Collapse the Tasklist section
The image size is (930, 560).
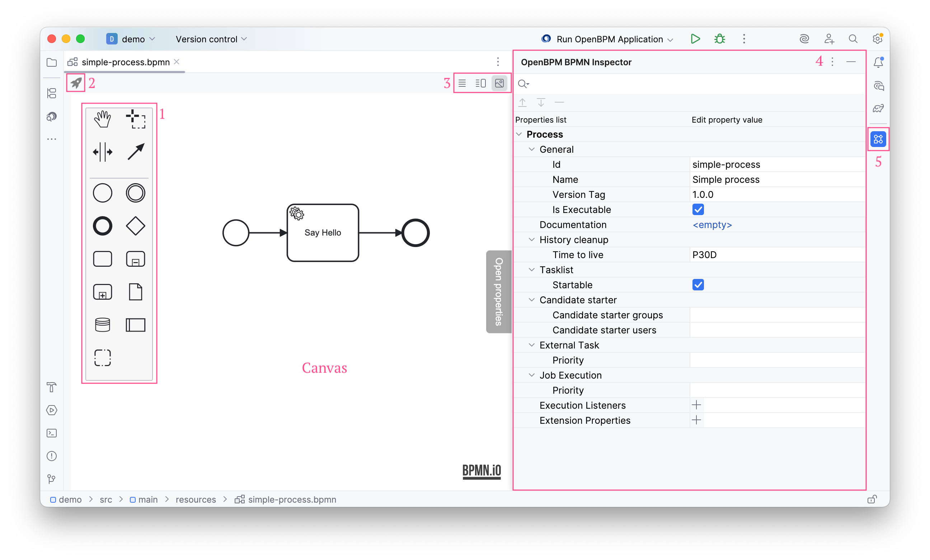(x=532, y=270)
